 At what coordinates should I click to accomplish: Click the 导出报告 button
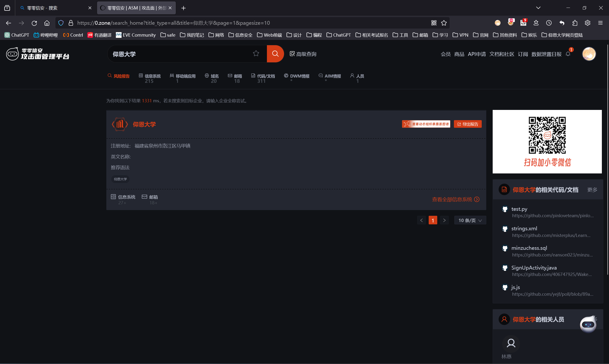(x=467, y=124)
